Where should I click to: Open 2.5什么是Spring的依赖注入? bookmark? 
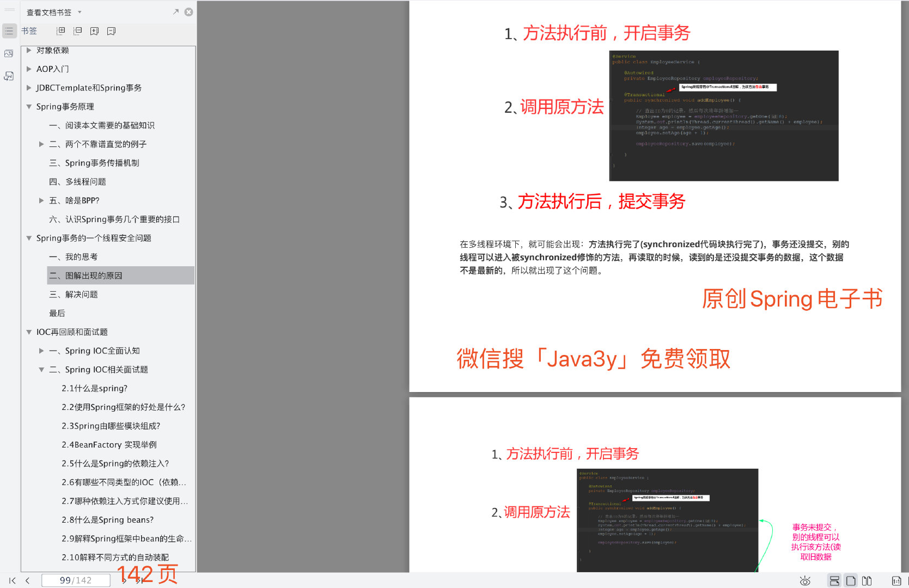[115, 463]
